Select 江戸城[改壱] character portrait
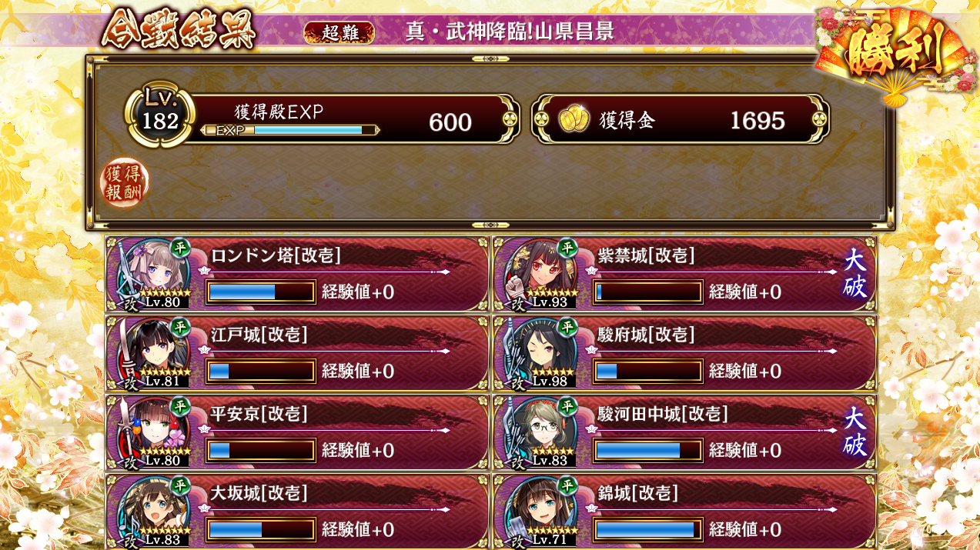This screenshot has height=550, width=980. point(152,353)
